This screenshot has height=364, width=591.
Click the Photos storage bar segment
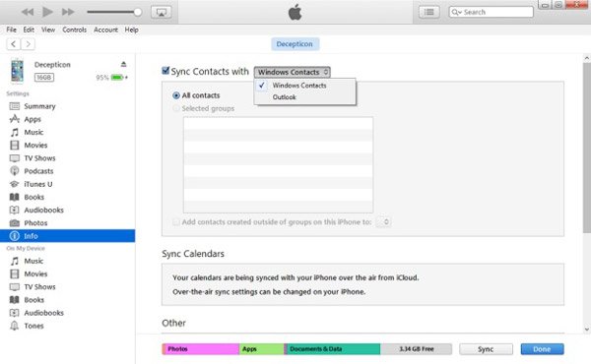pos(201,349)
